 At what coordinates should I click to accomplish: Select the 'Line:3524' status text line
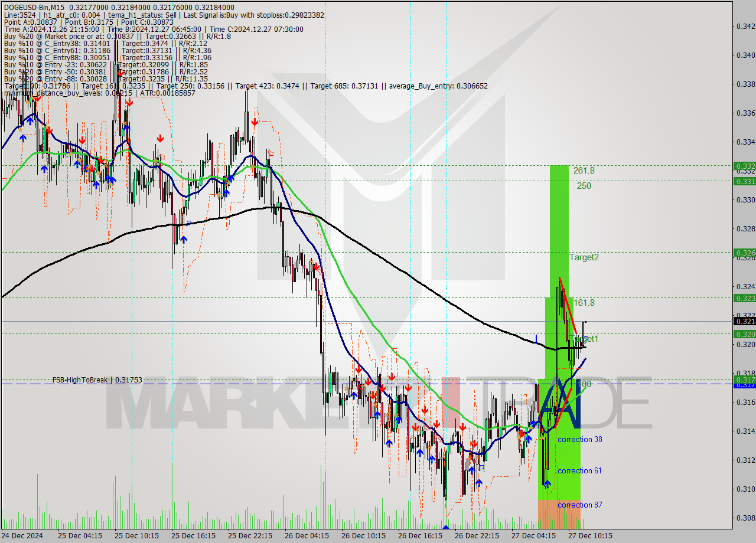[164, 15]
